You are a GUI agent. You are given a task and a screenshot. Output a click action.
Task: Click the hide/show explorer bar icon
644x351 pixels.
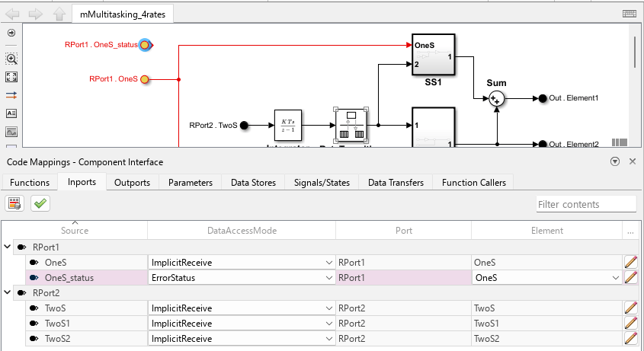point(11,33)
